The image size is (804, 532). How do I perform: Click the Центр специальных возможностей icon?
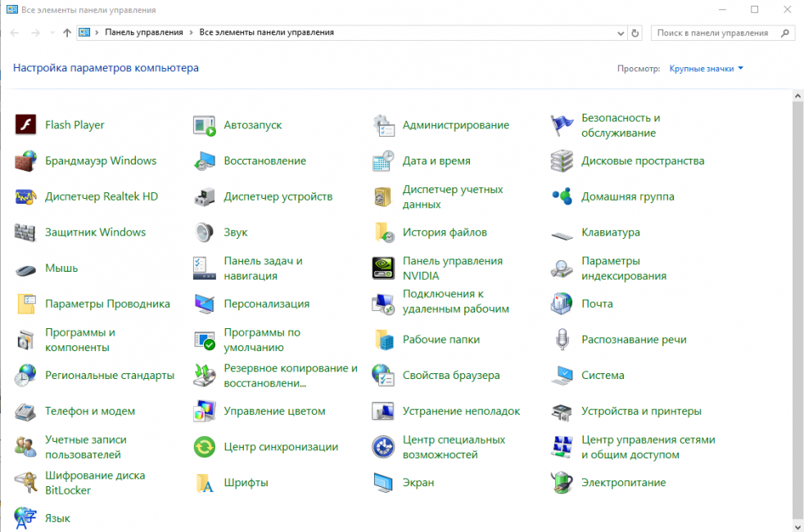tap(383, 447)
